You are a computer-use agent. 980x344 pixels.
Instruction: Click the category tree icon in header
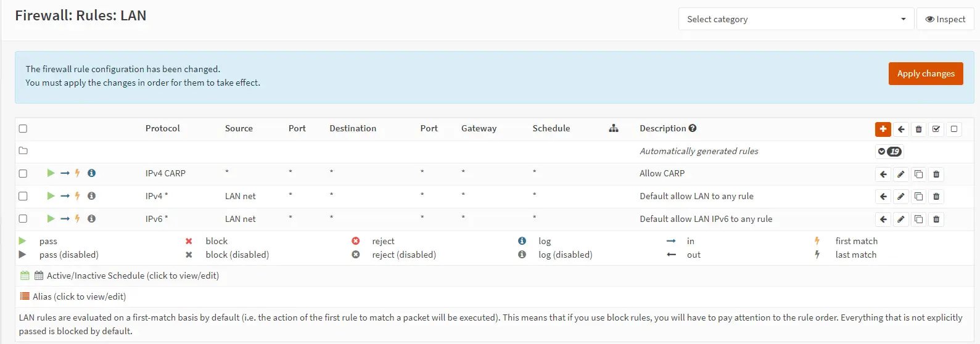(x=614, y=128)
